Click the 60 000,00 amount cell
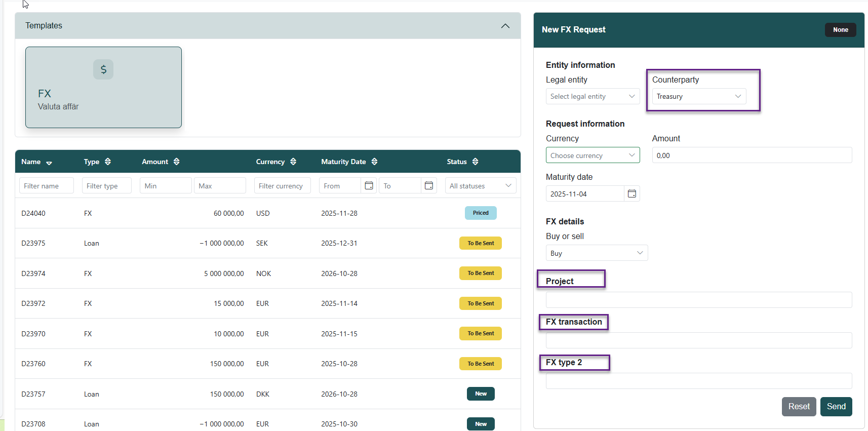 pyautogui.click(x=229, y=213)
